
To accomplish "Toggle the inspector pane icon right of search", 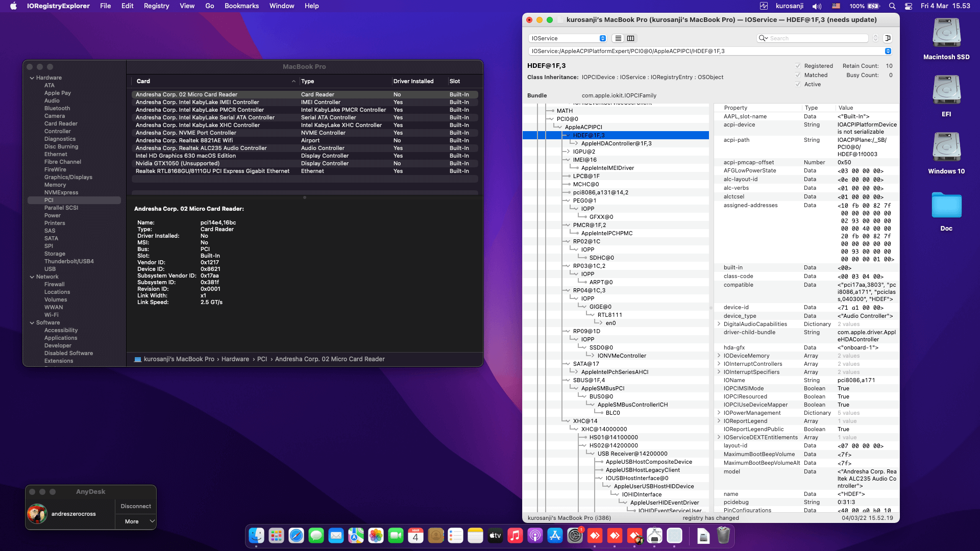I will [889, 38].
